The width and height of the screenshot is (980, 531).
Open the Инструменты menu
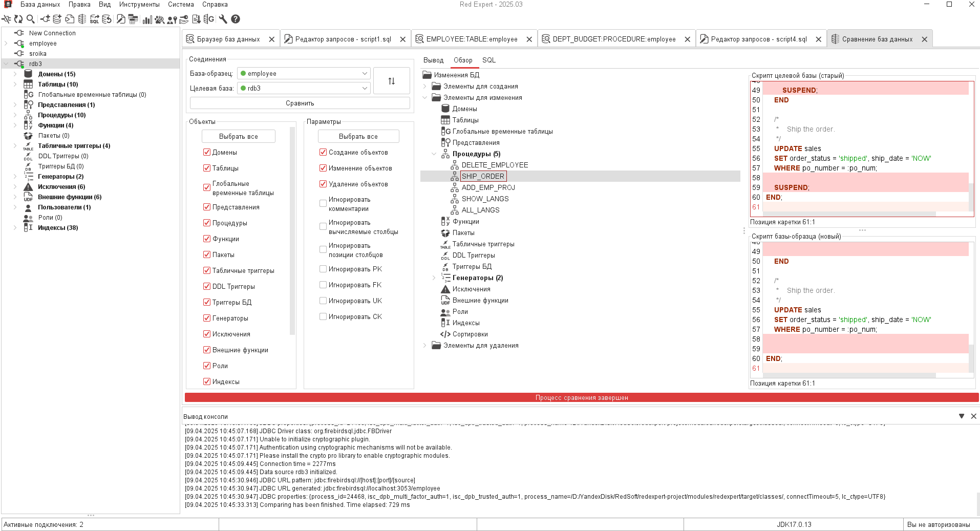(x=139, y=5)
